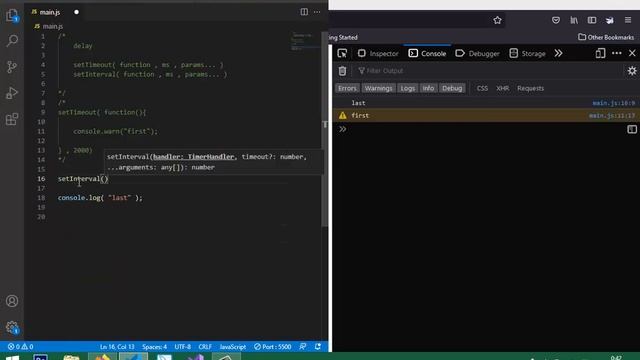Close the developer tools panel
This screenshot has height=360, width=640.
click(x=632, y=53)
